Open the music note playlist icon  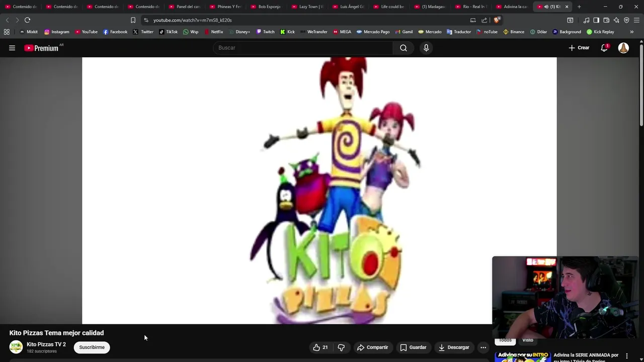click(x=586, y=20)
